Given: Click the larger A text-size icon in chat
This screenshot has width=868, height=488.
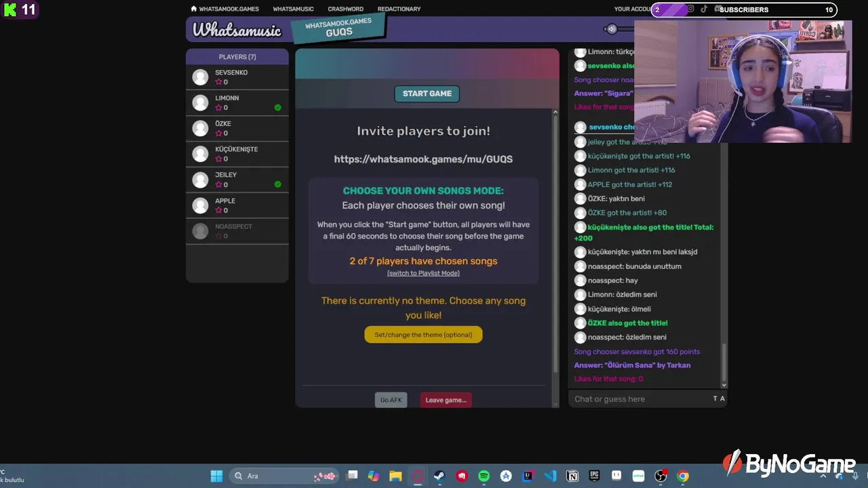Looking at the screenshot, I should coord(722,399).
